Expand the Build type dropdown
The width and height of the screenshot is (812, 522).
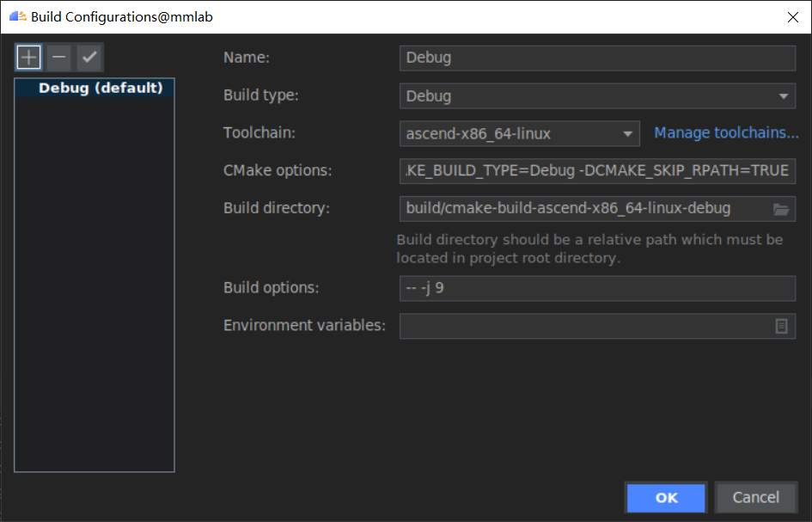tap(784, 95)
